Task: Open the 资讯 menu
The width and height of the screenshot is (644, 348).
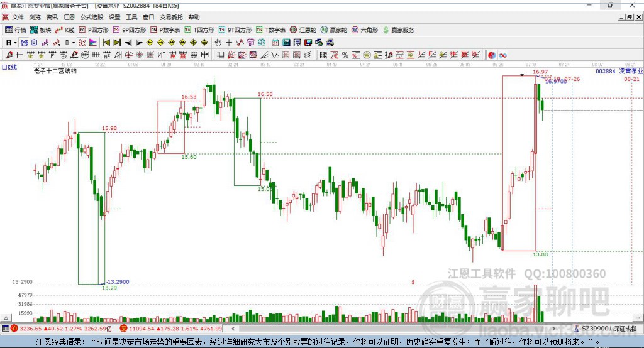Action: 52,17
